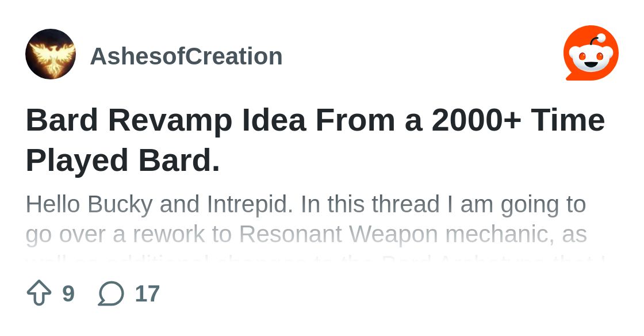Click the speech bubble tail on the Reddit logo

(x=571, y=77)
